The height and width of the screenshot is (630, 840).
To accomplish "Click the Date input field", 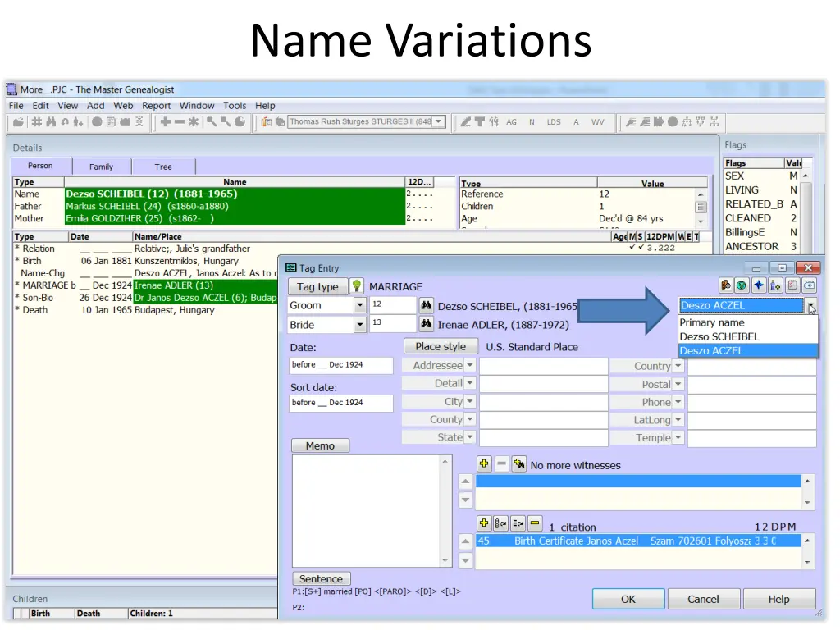I will [340, 365].
